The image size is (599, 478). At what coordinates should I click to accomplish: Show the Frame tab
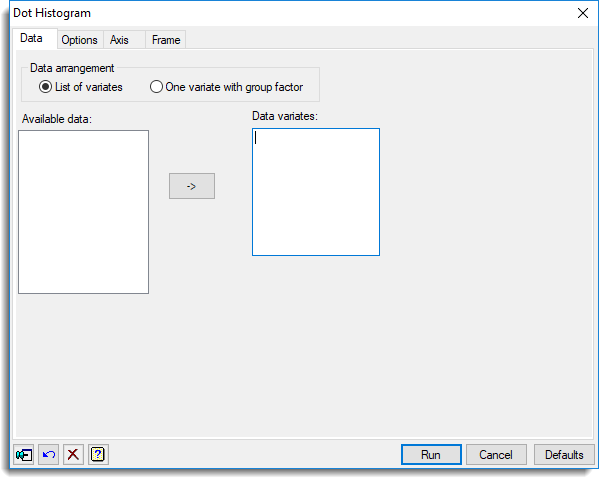166,40
